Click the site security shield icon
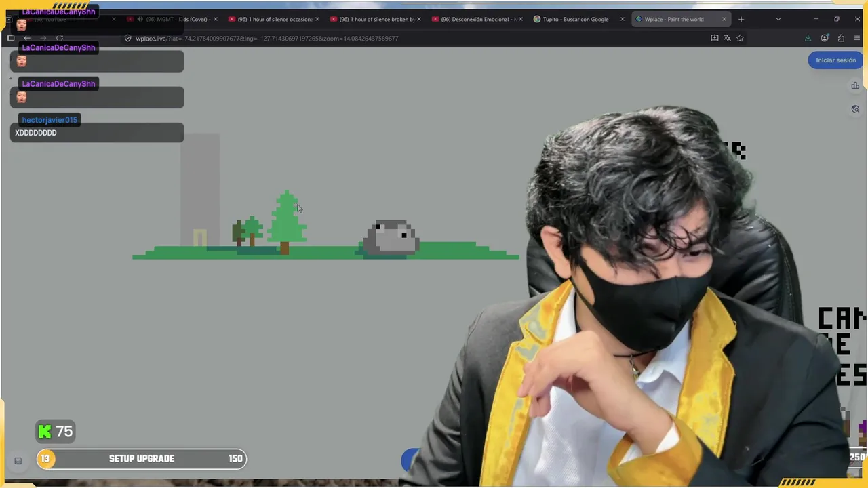 pyautogui.click(x=127, y=38)
